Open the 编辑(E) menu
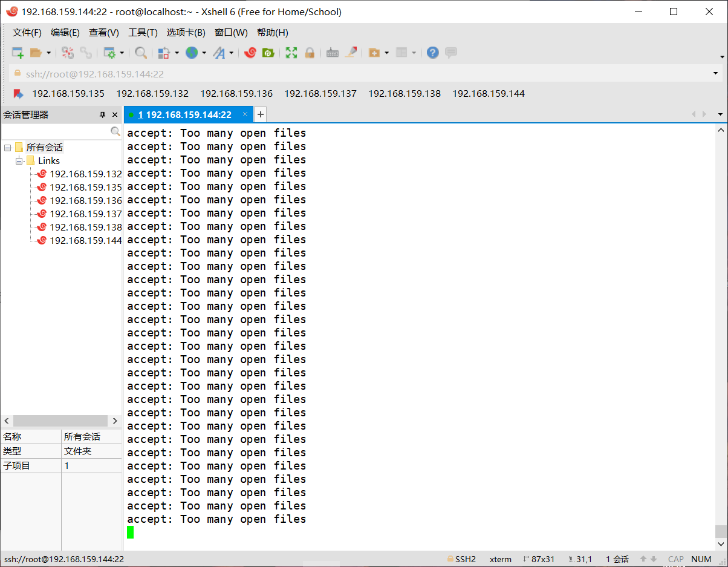 point(65,33)
